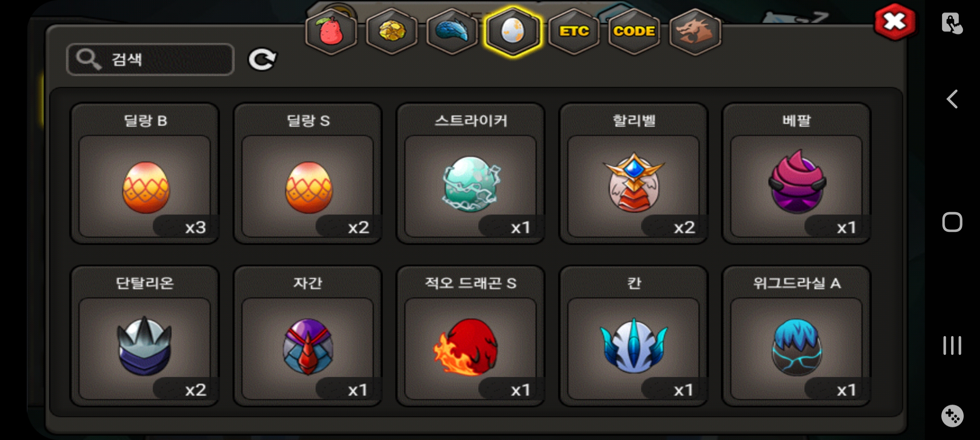The image size is (980, 440).
Task: Open the strawberry food category tab
Action: pyautogui.click(x=331, y=31)
